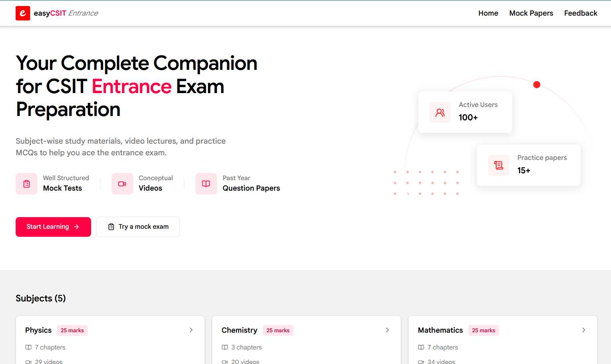Click the Active Users 100+ card

click(465, 112)
